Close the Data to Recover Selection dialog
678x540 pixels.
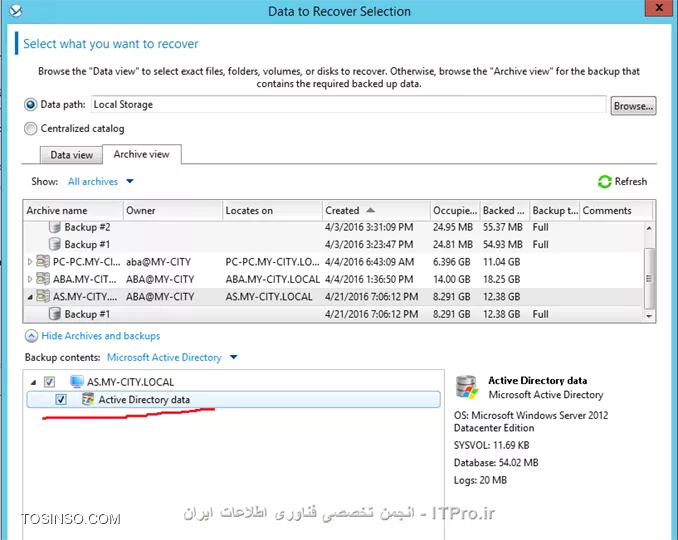pyautogui.click(x=659, y=8)
